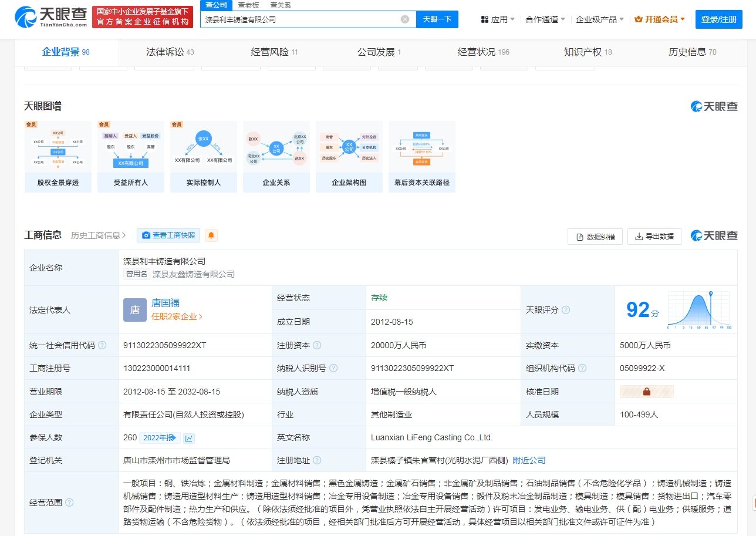Screen dimensions: 756x536
Task: Switch to the 查关系 search tab
Action: coord(281,5)
